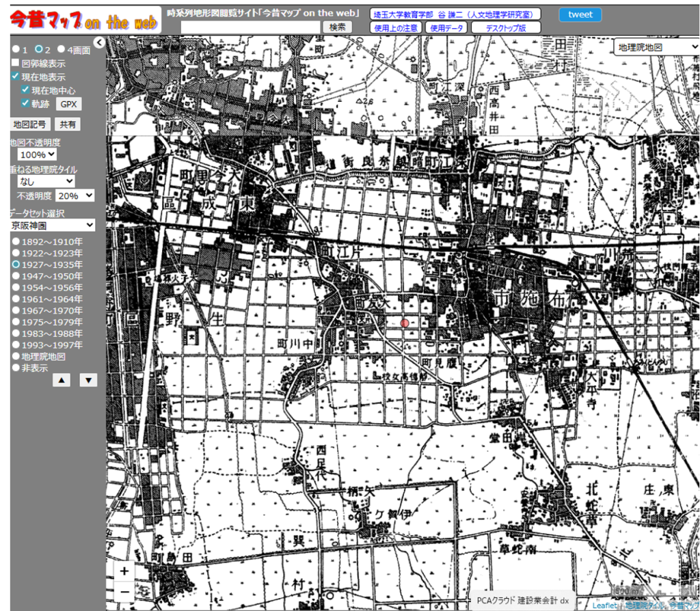Viewport: 700px width, 611px height.
Task: Click the down triangle dataset button
Action: 89,380
